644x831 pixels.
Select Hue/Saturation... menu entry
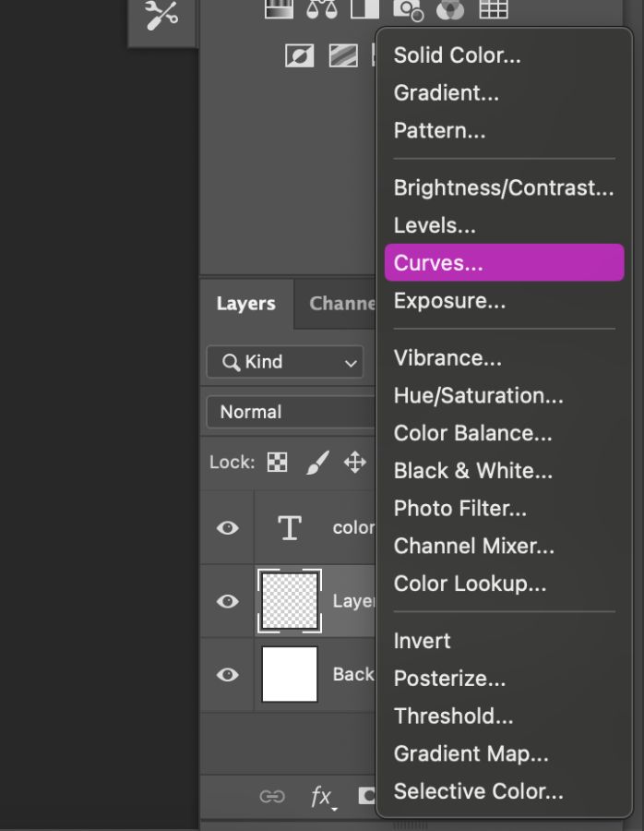pos(504,395)
